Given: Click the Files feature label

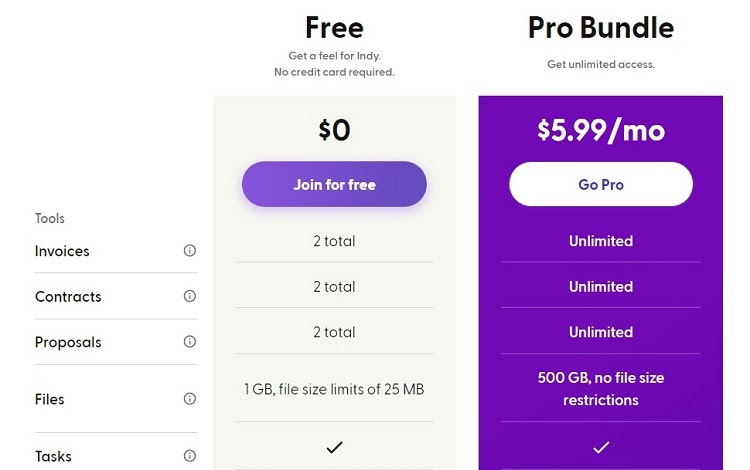Looking at the screenshot, I should (49, 399).
